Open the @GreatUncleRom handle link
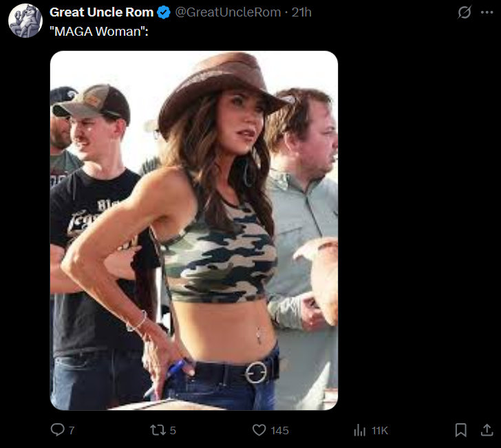 pos(228,12)
